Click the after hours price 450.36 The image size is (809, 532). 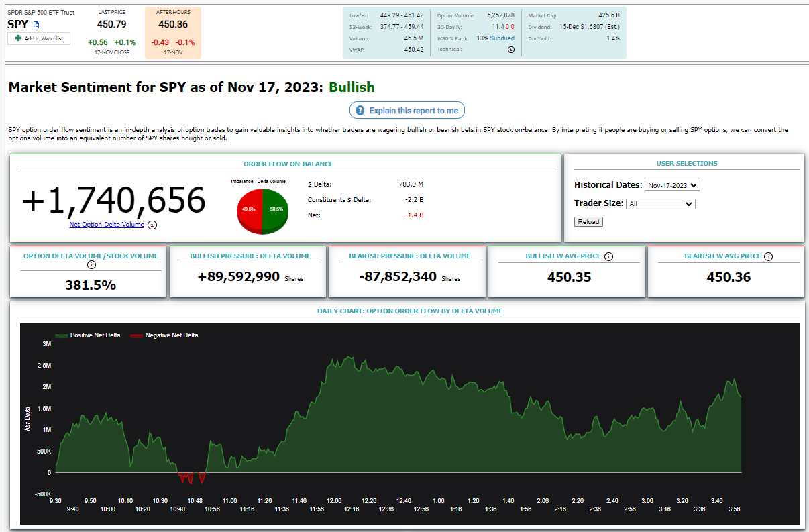click(173, 24)
